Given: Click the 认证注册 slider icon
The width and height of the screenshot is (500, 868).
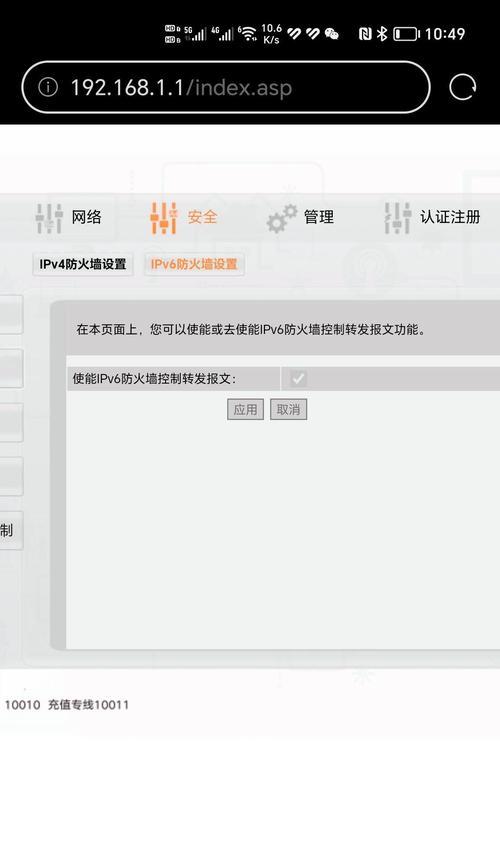Looking at the screenshot, I should (398, 218).
